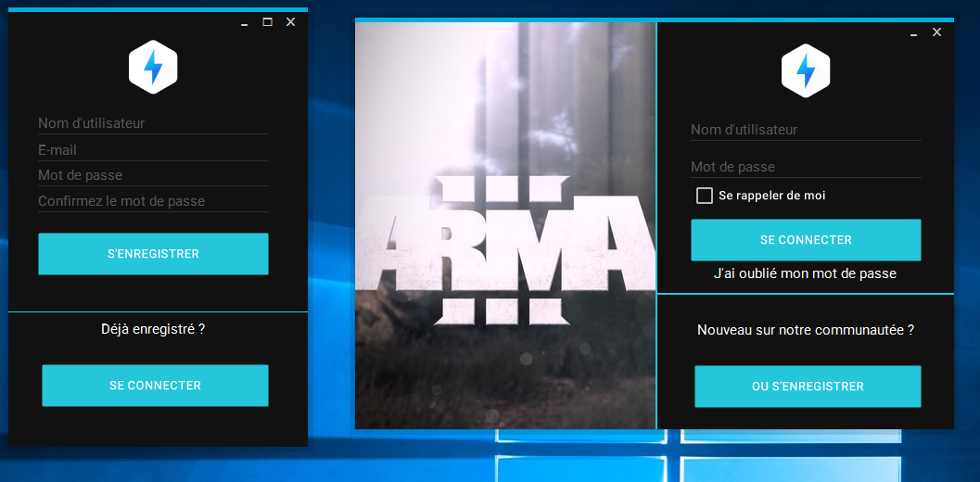Enable the 'Se rappeler de moi' checkbox
This screenshot has width=980, height=482.
705,196
